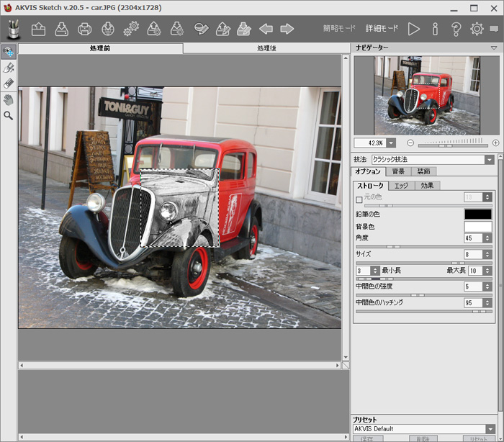504x442 pixels.
Task: Select the 装飾 tab
Action: click(x=423, y=171)
